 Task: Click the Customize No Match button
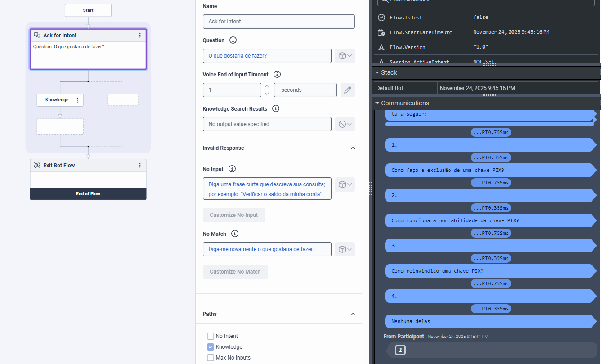tap(235, 272)
